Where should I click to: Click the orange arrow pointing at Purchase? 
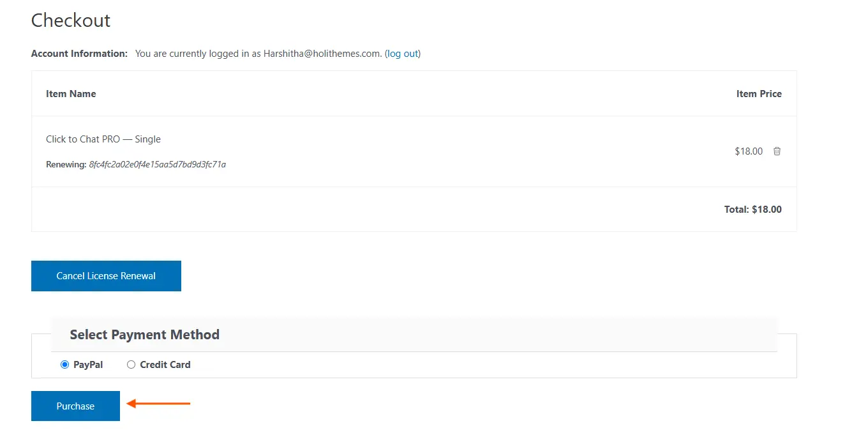pyautogui.click(x=158, y=403)
